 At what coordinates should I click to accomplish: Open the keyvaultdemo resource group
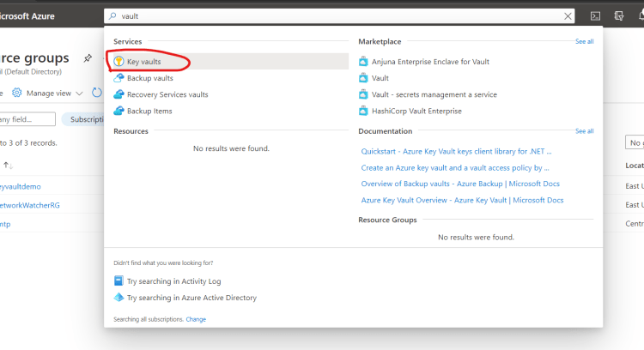click(x=21, y=187)
